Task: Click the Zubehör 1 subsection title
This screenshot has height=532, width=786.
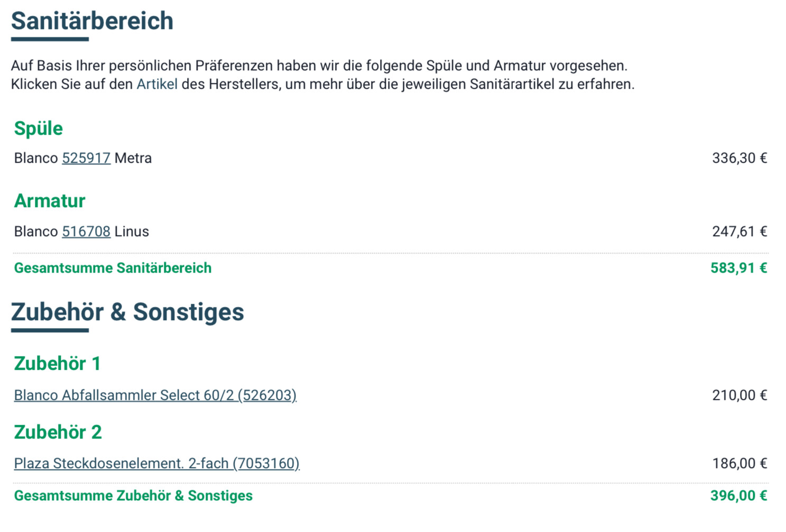Action: tap(57, 363)
